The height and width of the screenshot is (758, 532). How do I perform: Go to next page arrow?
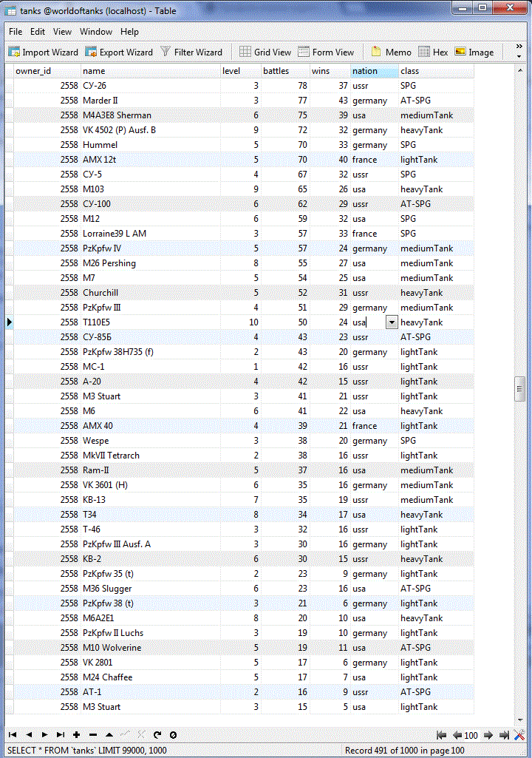tap(488, 735)
